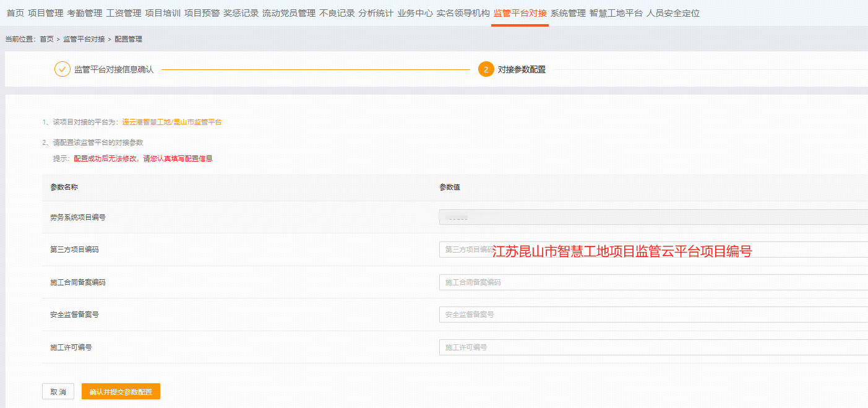
Task: Go to 工资管理 in the navigation
Action: (123, 13)
